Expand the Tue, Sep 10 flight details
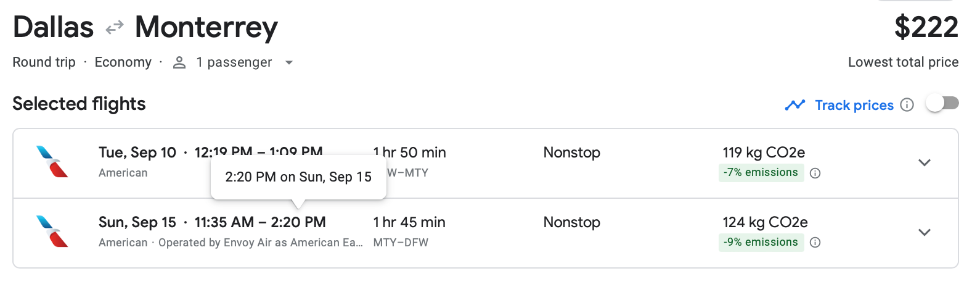Screen dimensions: 980x284 click(x=924, y=162)
